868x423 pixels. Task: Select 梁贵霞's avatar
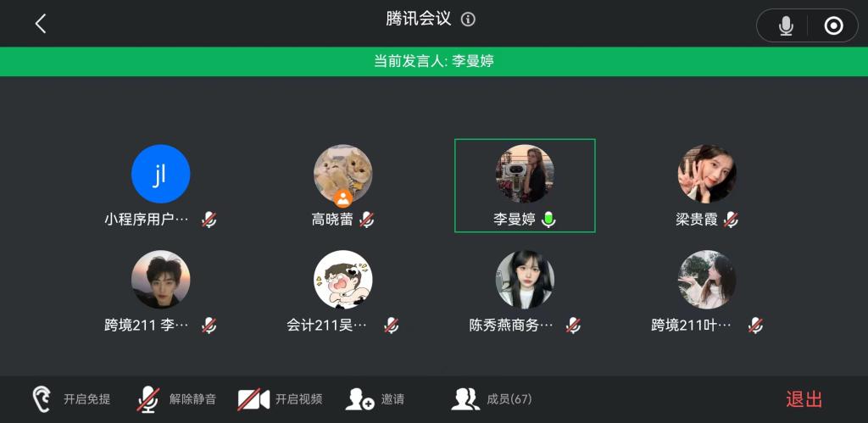tap(707, 174)
